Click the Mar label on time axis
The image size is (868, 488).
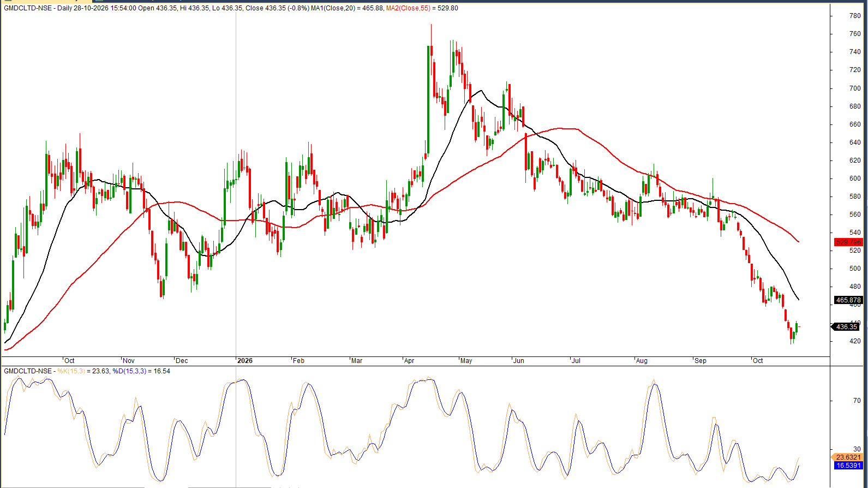point(357,361)
